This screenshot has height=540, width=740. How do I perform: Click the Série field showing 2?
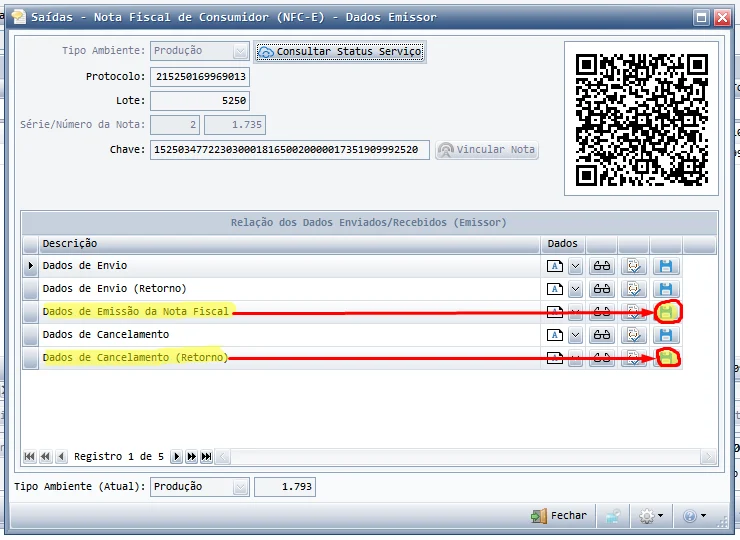click(175, 125)
